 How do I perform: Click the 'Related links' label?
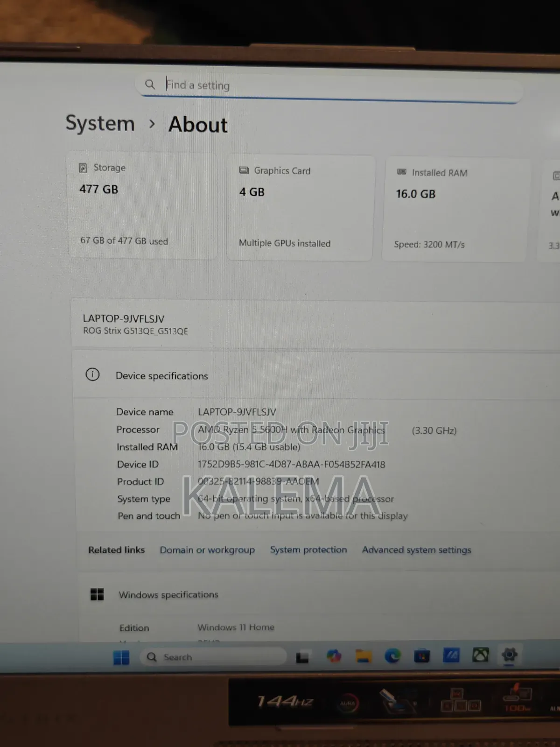click(117, 550)
